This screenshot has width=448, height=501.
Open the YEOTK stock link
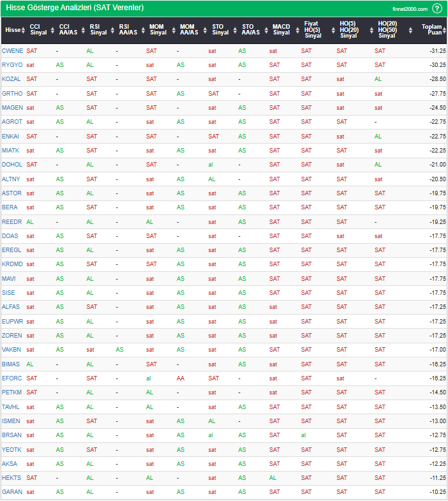pyautogui.click(x=11, y=450)
